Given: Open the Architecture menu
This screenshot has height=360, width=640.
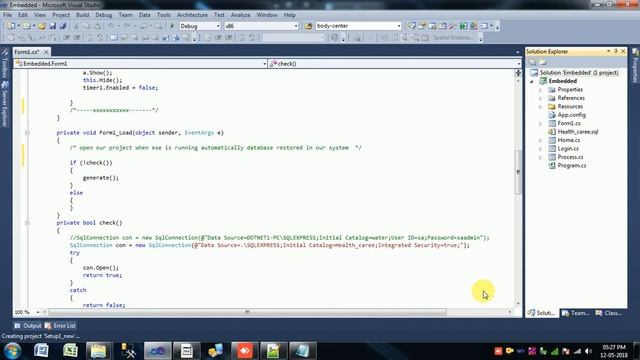Looking at the screenshot, I should point(192,15).
